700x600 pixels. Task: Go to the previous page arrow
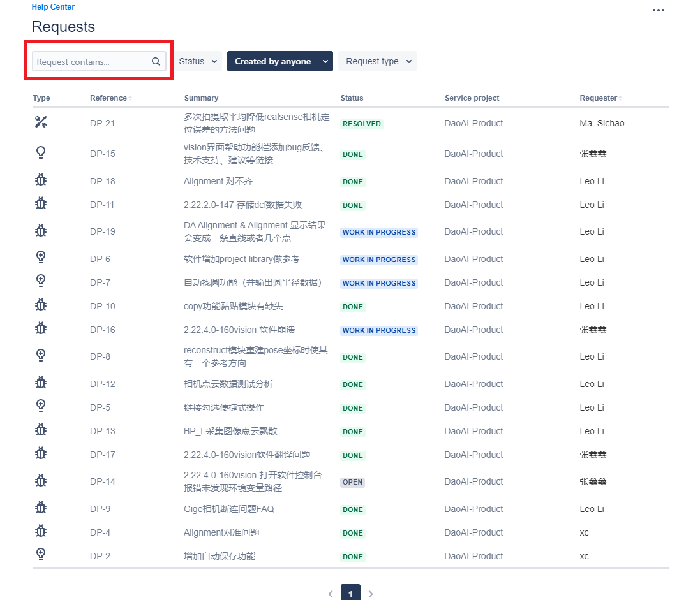click(331, 594)
